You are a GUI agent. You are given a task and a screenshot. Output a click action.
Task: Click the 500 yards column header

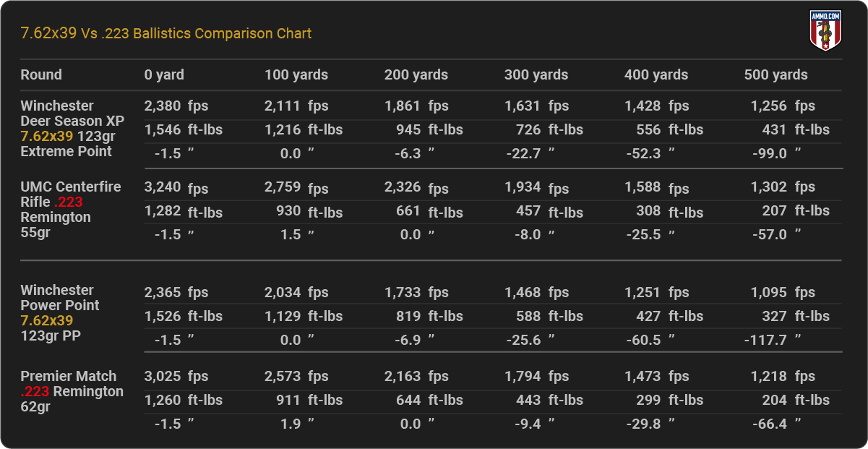click(x=776, y=74)
